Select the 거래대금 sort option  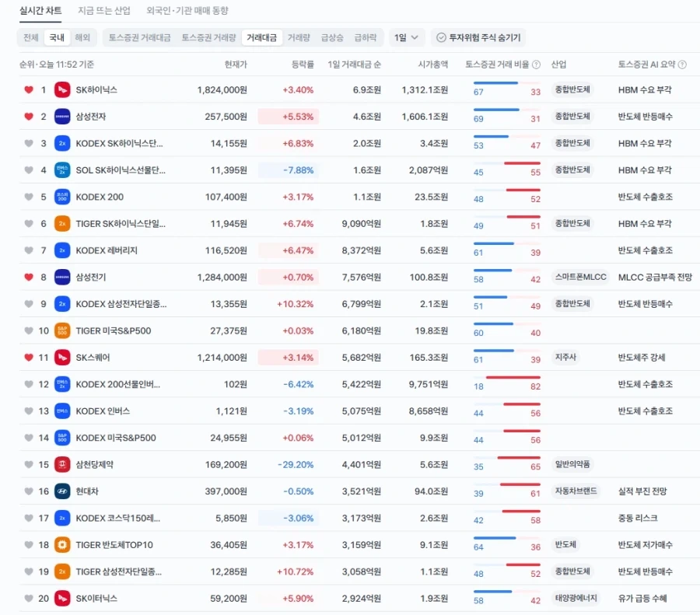point(261,37)
